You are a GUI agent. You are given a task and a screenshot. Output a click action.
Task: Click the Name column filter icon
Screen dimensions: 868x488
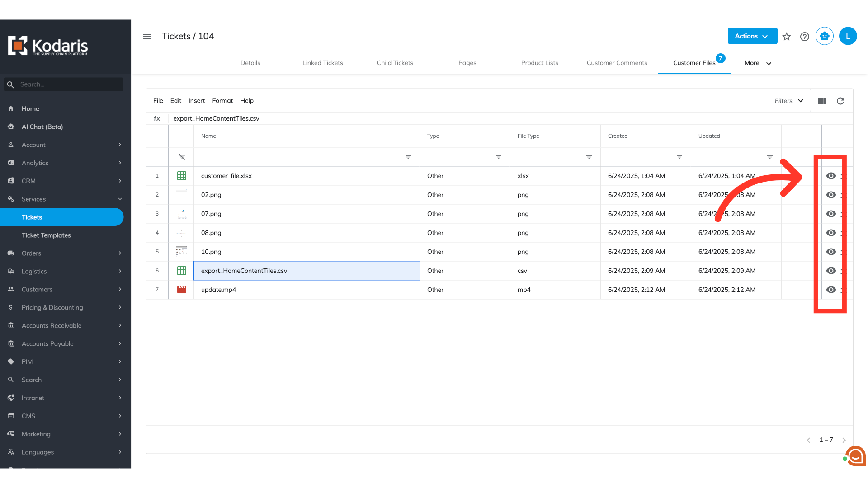click(408, 157)
